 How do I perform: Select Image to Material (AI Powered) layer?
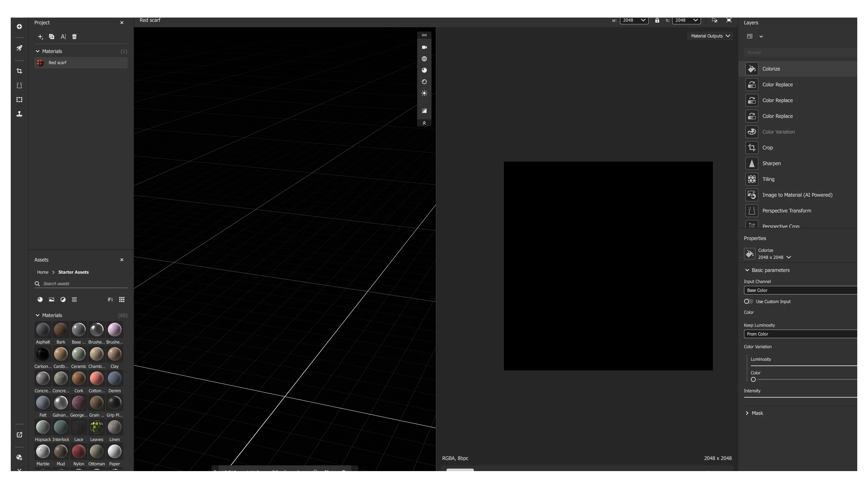(797, 195)
